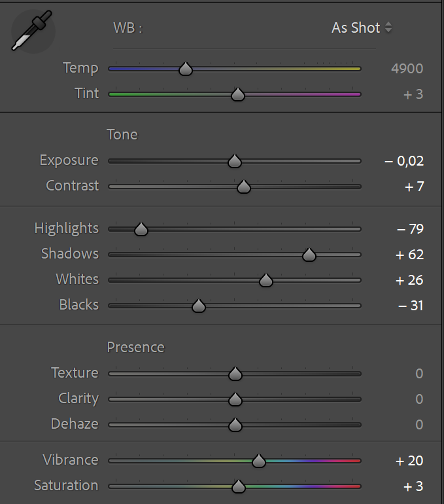Screen dimensions: 444x504
Task: Click the Vibrance slider handle
Action: (259, 461)
